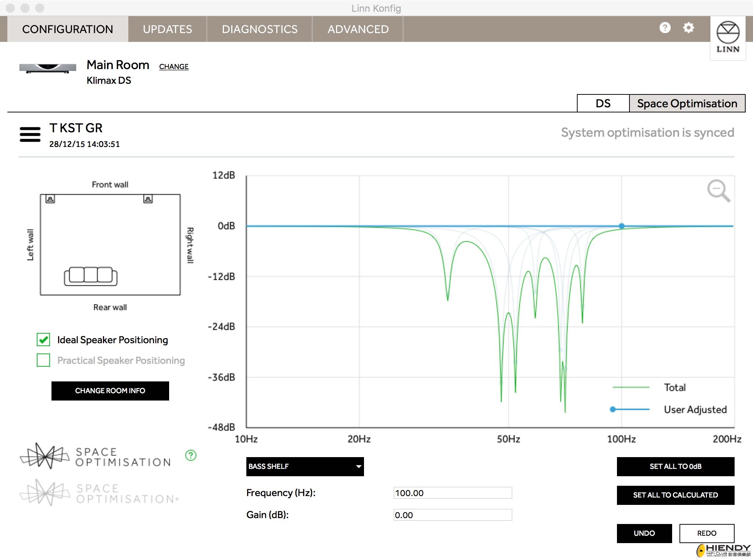Click the Frequency (Hz) input field
The height and width of the screenshot is (560, 753).
click(453, 493)
